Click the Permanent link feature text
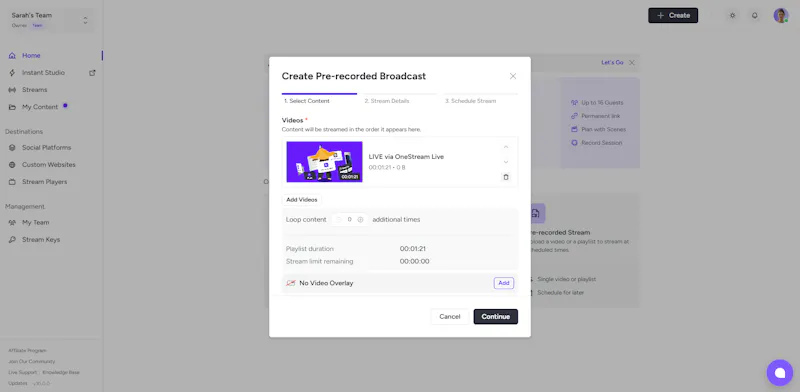The height and width of the screenshot is (392, 800). pos(602,116)
